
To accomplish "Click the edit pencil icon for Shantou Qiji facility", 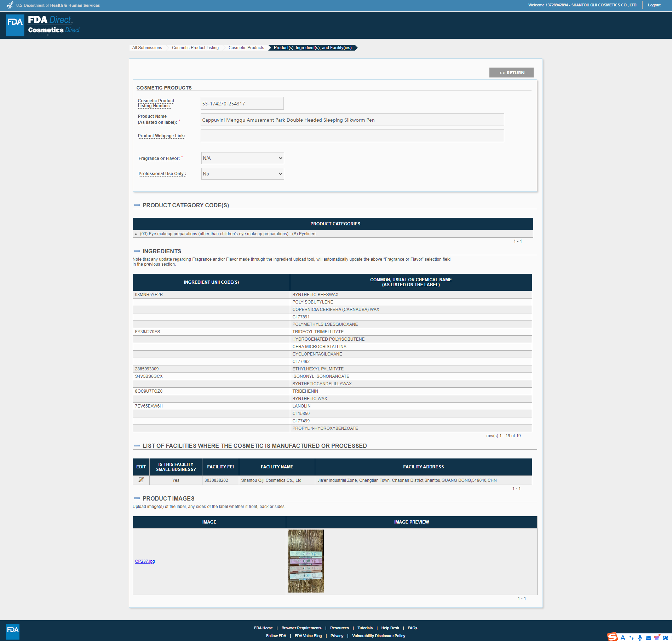I will [141, 480].
